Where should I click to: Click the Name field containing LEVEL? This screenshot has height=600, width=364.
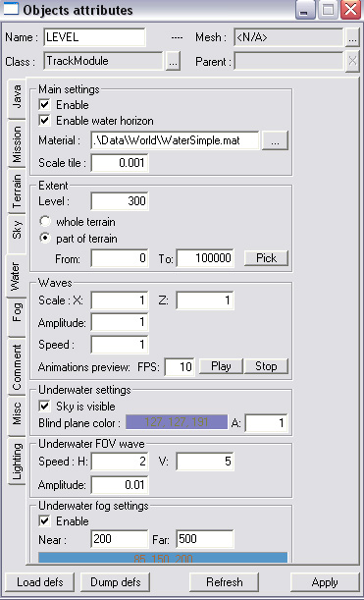click(x=94, y=37)
